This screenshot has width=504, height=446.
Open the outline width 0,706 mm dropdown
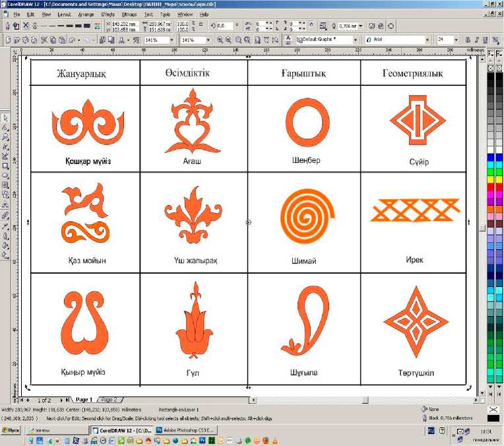pyautogui.click(x=361, y=26)
